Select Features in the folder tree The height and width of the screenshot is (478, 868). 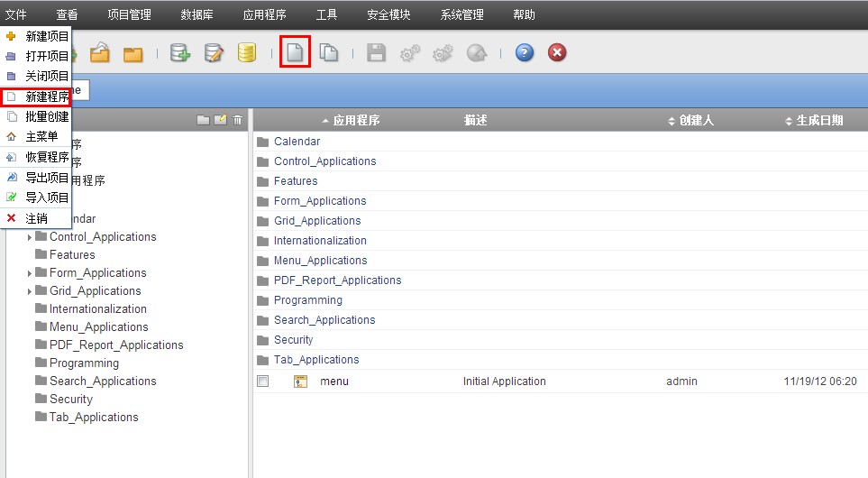pos(72,255)
